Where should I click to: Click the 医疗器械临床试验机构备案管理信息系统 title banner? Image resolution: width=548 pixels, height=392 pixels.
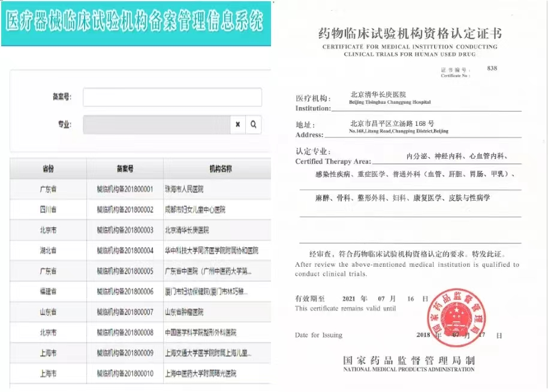coord(135,23)
